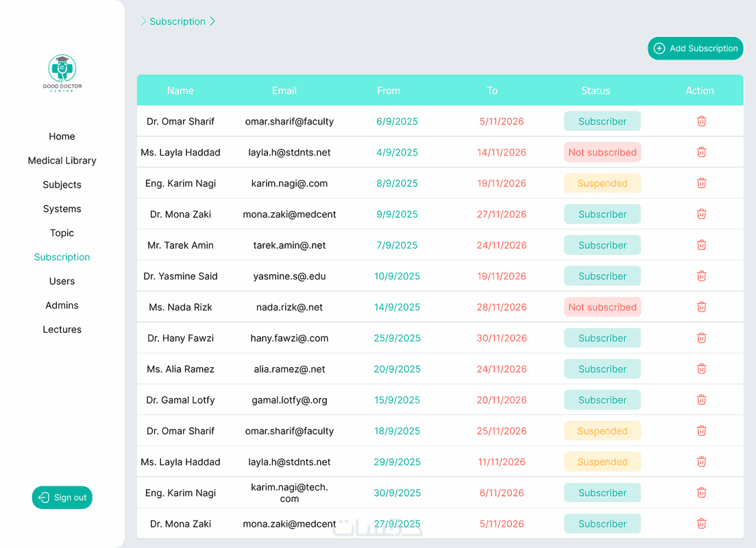Click the Good Doctor Center logo

tap(62, 73)
